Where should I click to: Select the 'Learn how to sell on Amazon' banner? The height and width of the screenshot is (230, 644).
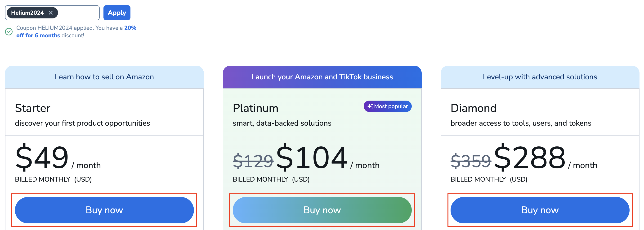(x=104, y=77)
